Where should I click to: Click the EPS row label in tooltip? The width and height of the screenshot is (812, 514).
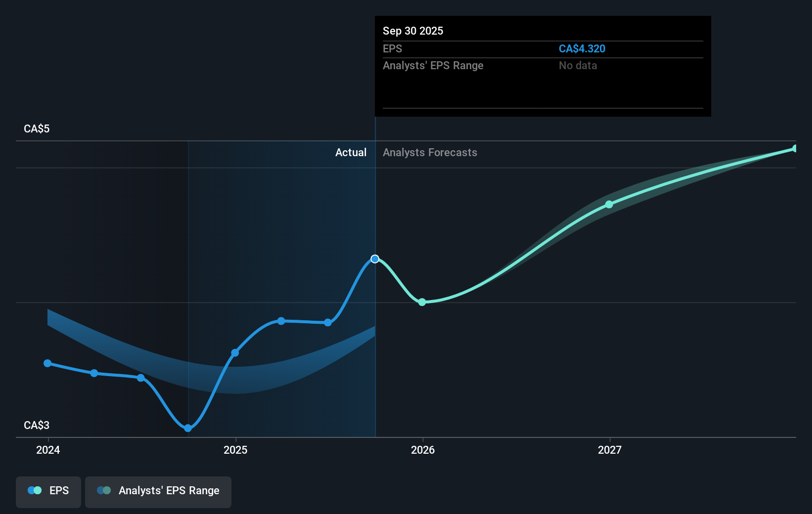[x=393, y=48]
